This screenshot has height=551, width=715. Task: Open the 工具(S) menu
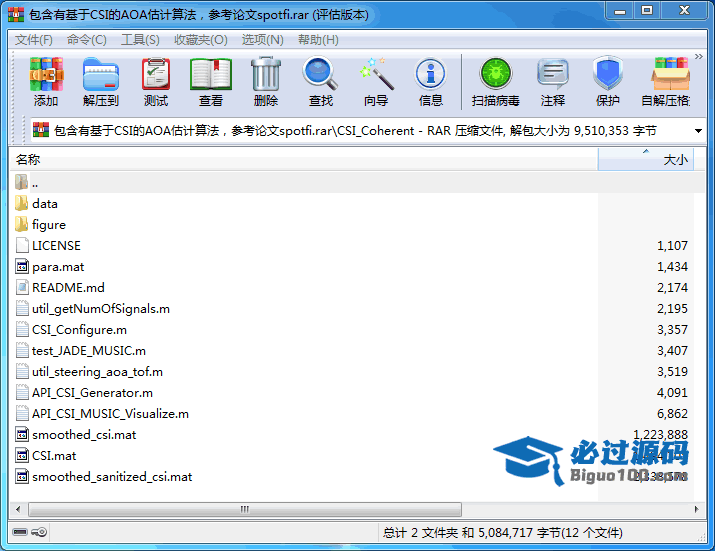140,40
